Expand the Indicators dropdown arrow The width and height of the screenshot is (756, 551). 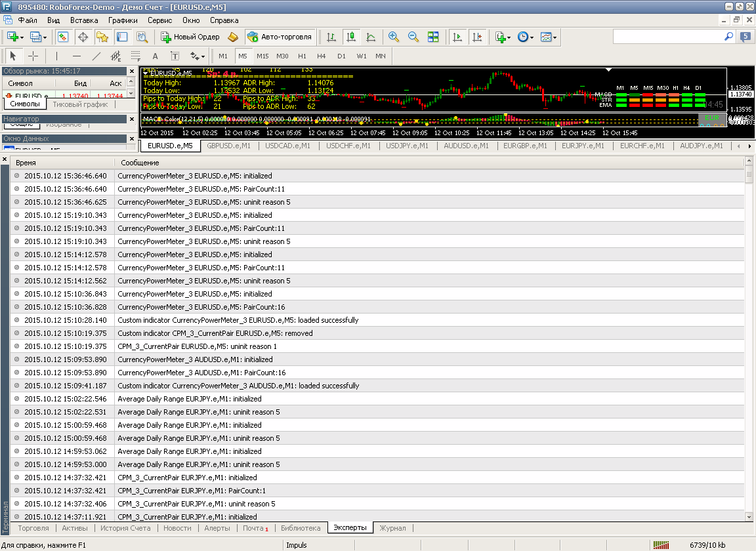[x=509, y=37]
